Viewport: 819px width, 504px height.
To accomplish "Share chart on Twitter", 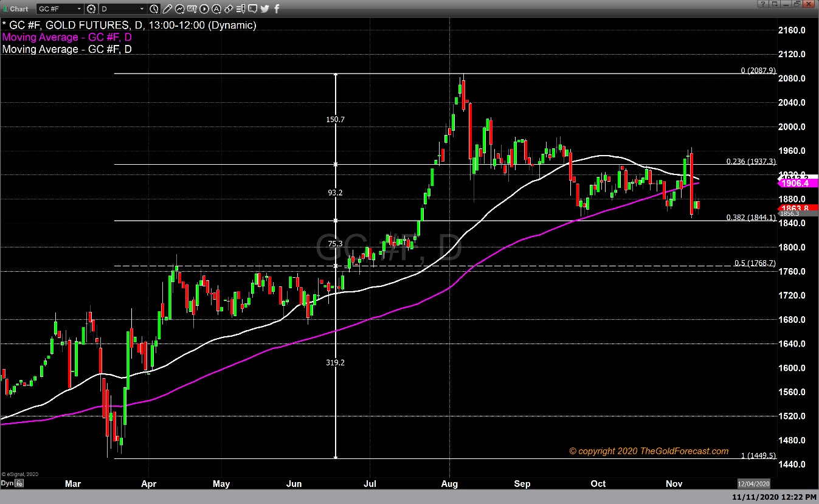I will (264, 9).
